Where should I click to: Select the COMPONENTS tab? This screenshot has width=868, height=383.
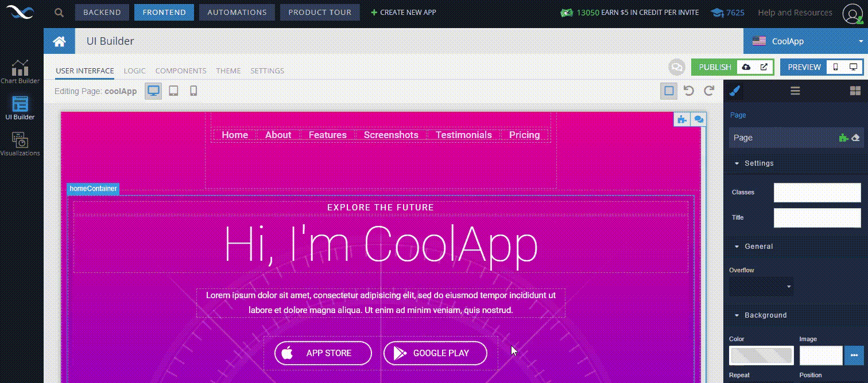(x=181, y=71)
